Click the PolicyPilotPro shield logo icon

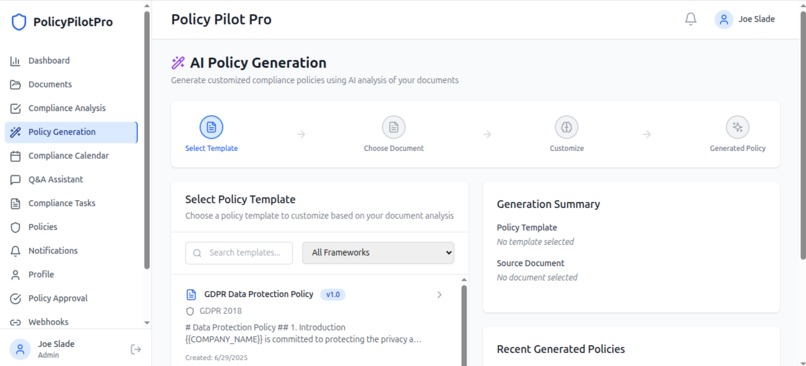(19, 22)
